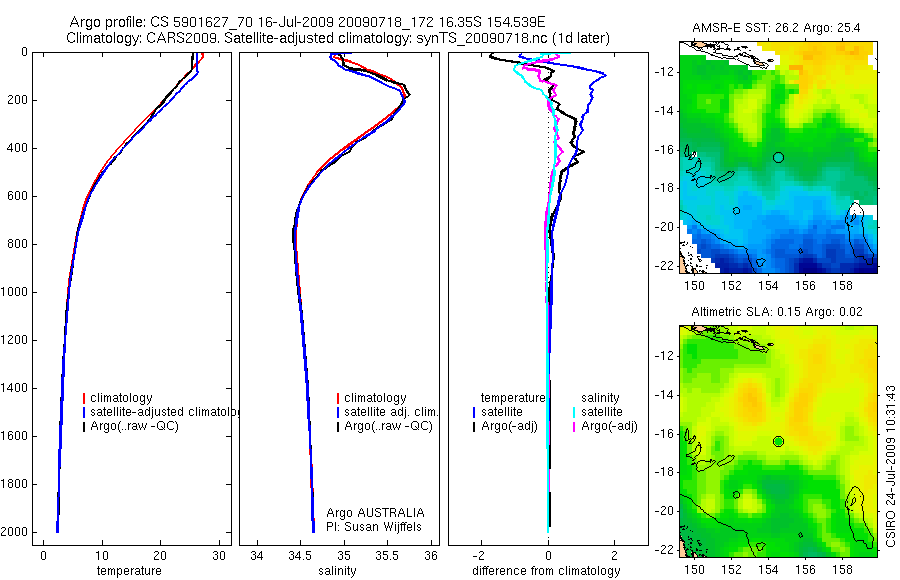Click the '156' longitude tick on SLA map
This screenshot has width=900, height=580.
pos(805,570)
